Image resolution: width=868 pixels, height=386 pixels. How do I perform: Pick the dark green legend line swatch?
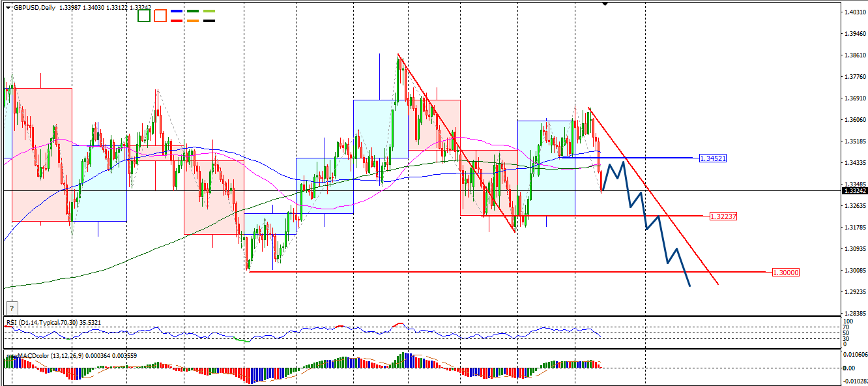[192, 12]
